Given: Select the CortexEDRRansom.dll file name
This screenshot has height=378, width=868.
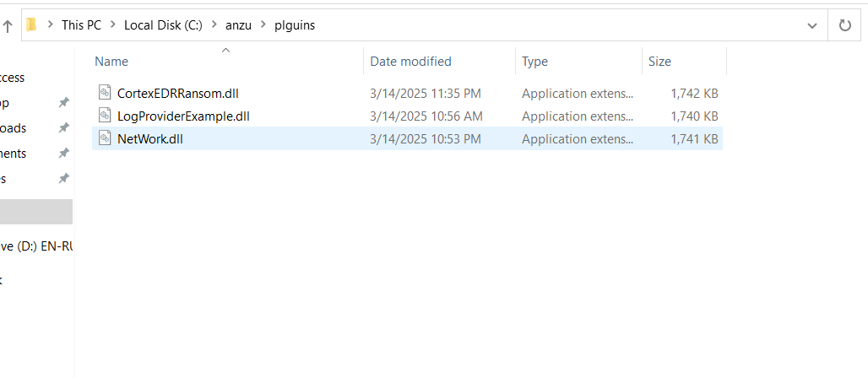Looking at the screenshot, I should click(x=178, y=93).
